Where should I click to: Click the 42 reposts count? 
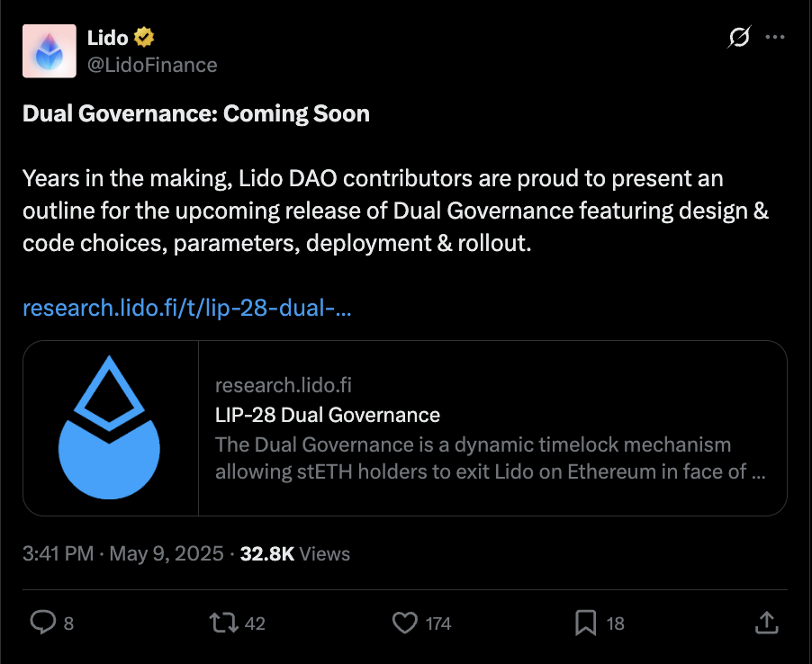click(x=255, y=624)
